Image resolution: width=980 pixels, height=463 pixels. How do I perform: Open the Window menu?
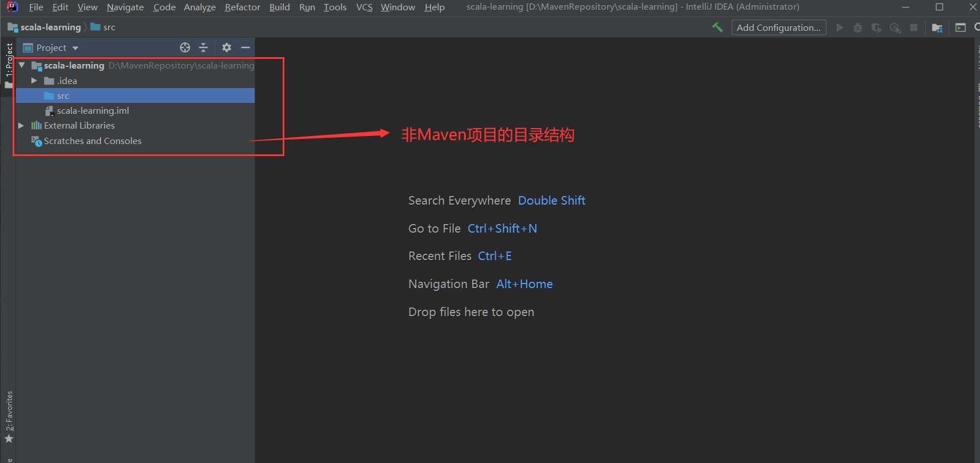398,7
